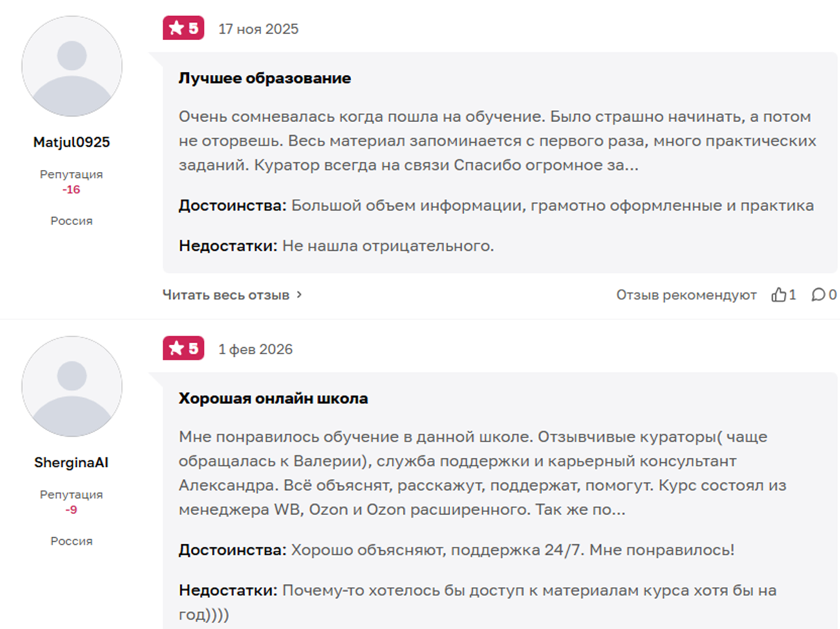Click 'Россия' under the Matjul0925 profile
Screen dimensions: 840x629
pyautogui.click(x=71, y=220)
